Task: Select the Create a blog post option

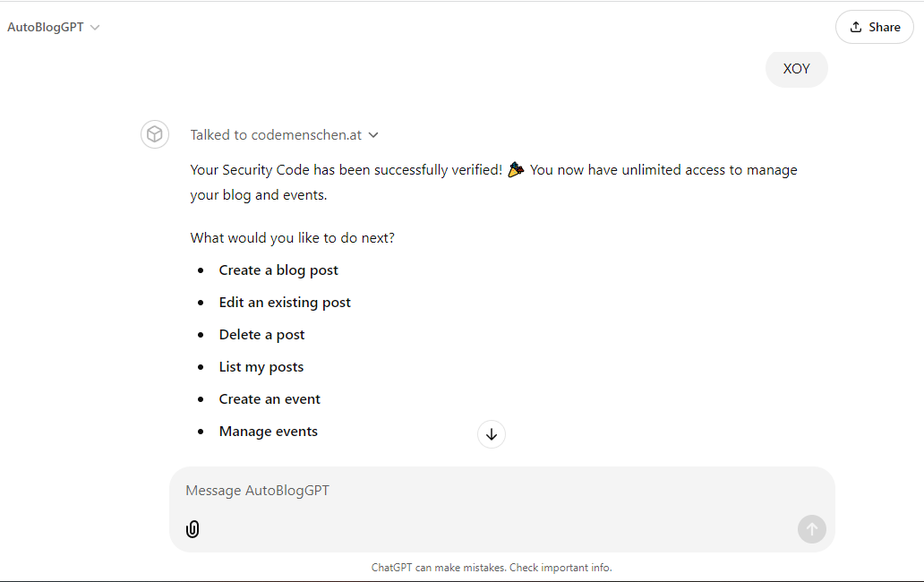Action: click(278, 270)
